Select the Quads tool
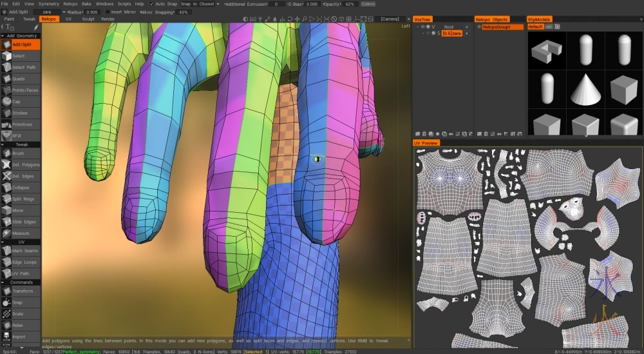 click(19, 79)
